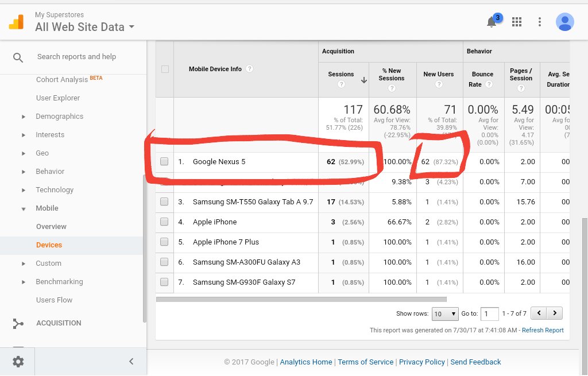Sort by New Users column header

click(x=438, y=74)
